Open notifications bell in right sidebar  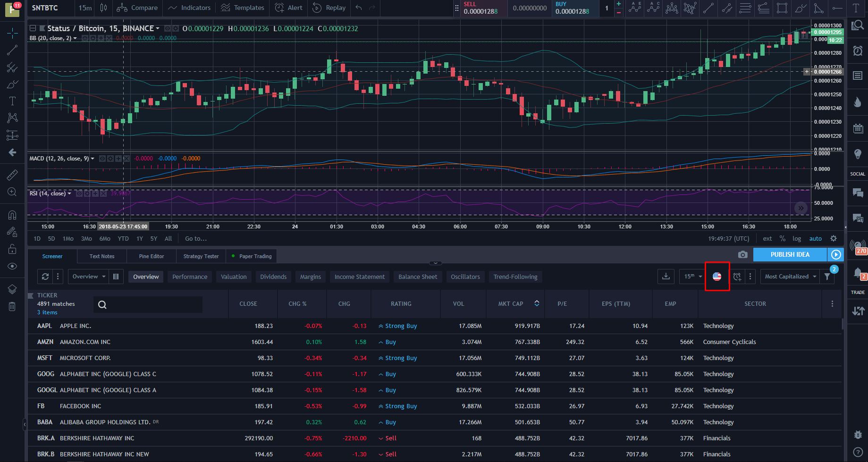point(858,273)
